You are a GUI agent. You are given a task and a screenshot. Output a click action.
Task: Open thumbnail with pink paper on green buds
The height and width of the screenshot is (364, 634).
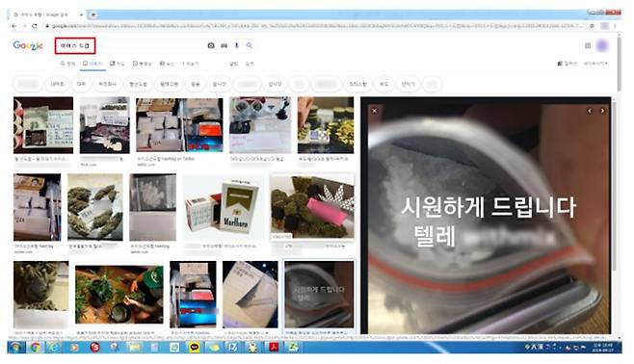click(312, 208)
